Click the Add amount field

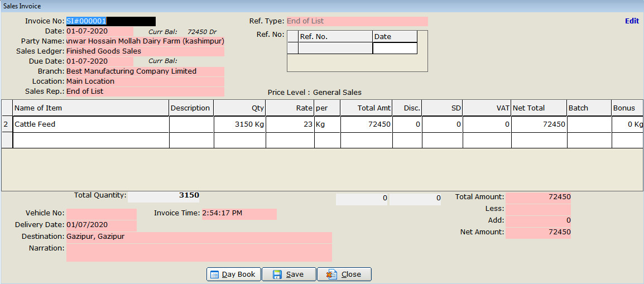[x=538, y=221]
